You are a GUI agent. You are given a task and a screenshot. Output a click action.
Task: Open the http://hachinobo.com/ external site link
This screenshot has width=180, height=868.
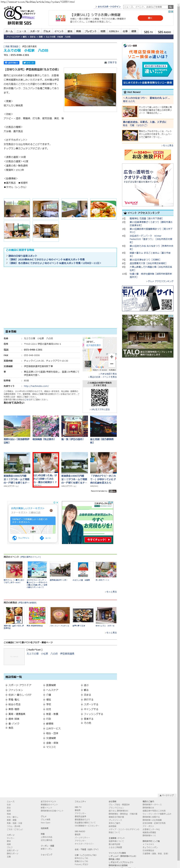click(x=36, y=386)
